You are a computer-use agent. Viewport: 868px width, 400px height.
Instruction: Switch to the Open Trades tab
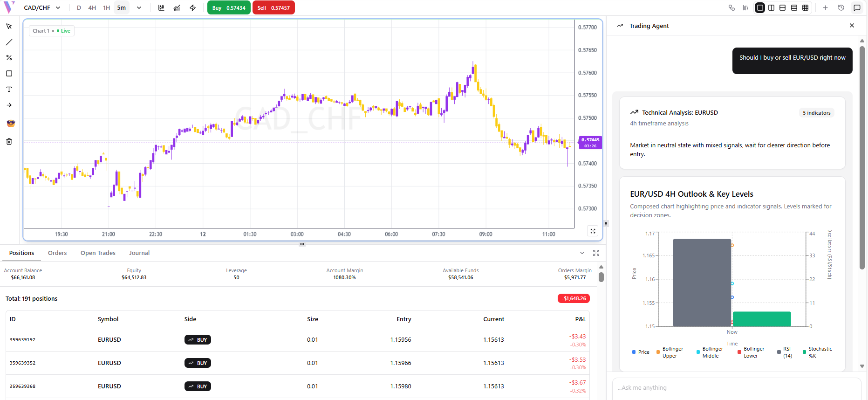click(x=98, y=253)
